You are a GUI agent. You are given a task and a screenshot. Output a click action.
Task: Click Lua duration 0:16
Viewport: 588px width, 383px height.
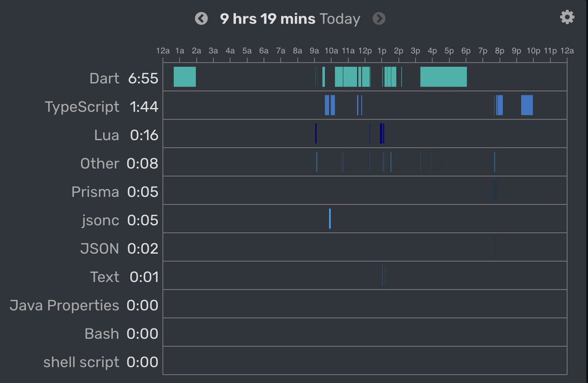[144, 135]
